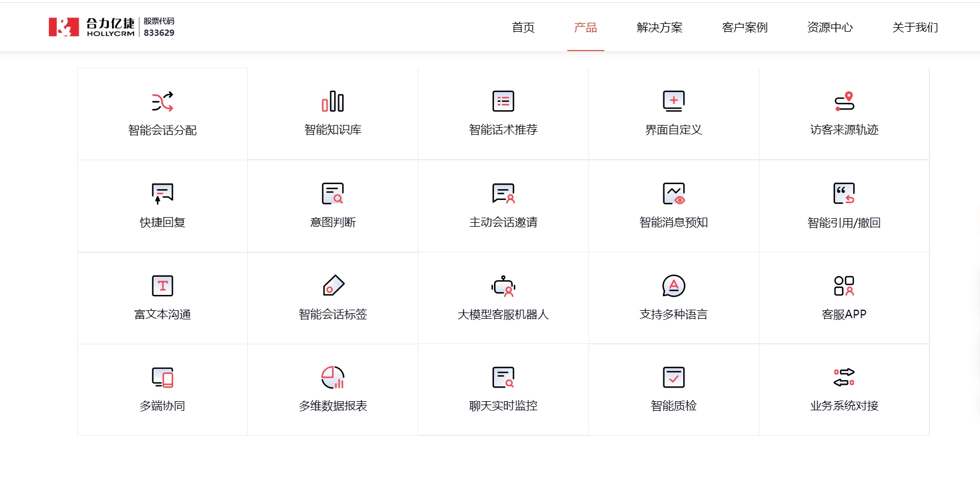Click the 主动会话邀请 label text
This screenshot has width=980, height=483.
(503, 222)
